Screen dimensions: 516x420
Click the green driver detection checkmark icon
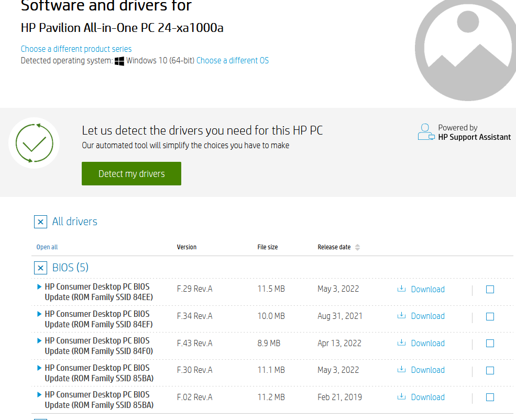34,142
